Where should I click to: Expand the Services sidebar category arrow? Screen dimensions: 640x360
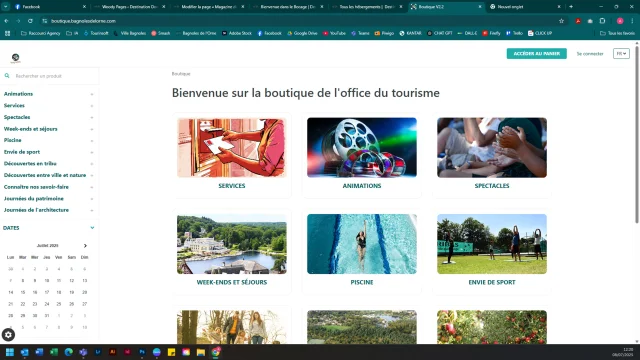pos(92,106)
